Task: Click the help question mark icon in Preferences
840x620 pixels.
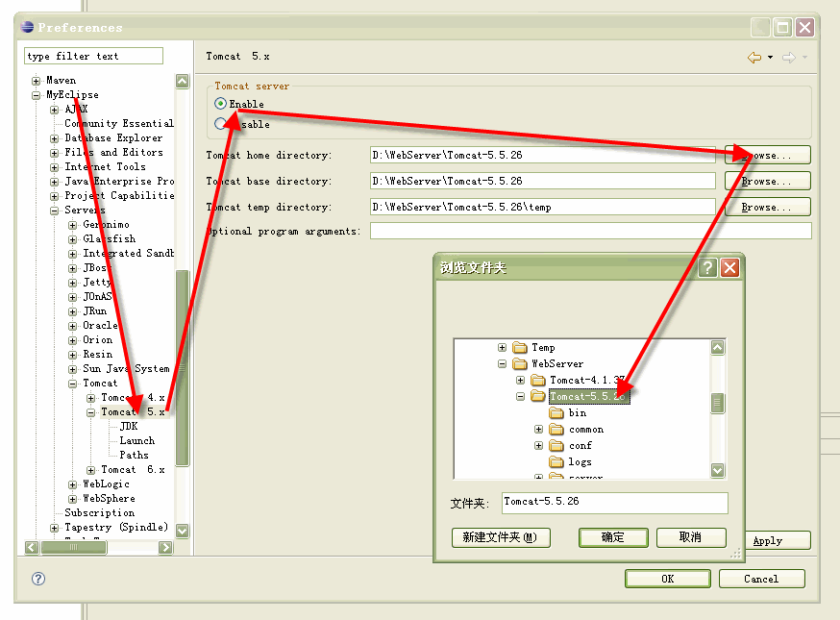Action: pyautogui.click(x=38, y=579)
